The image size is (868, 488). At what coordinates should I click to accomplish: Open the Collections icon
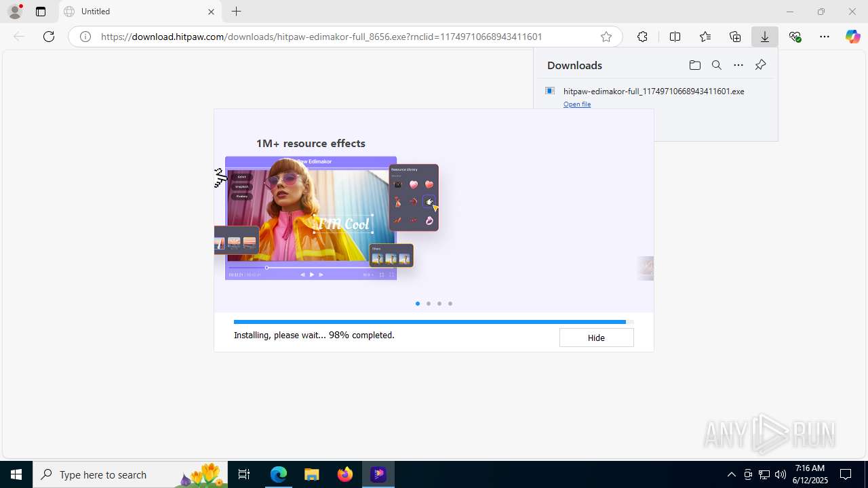point(735,37)
